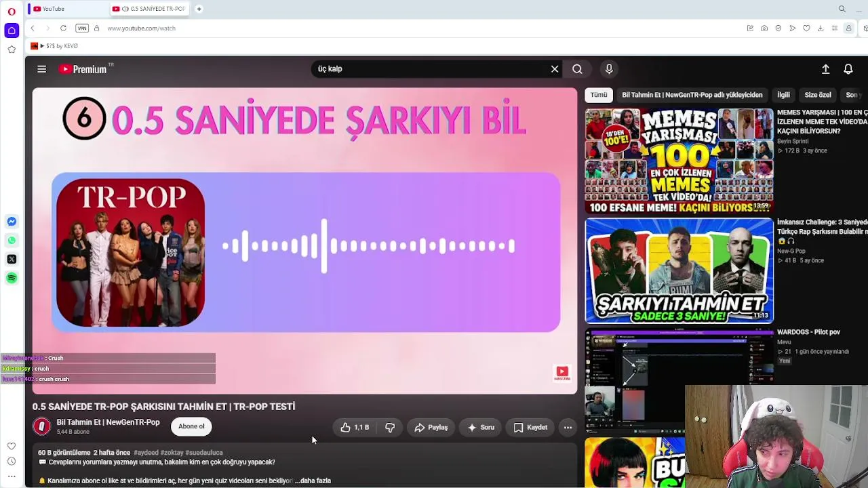This screenshot has width=868, height=488.
Task: Open the bookmarks star in the sidebar
Action: click(x=12, y=49)
